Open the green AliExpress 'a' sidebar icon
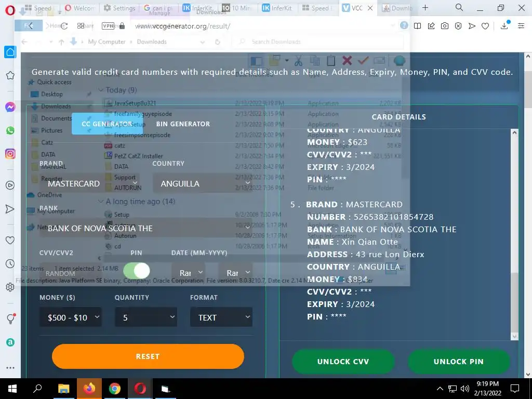Viewport: 532px width, 399px height. pos(10,342)
